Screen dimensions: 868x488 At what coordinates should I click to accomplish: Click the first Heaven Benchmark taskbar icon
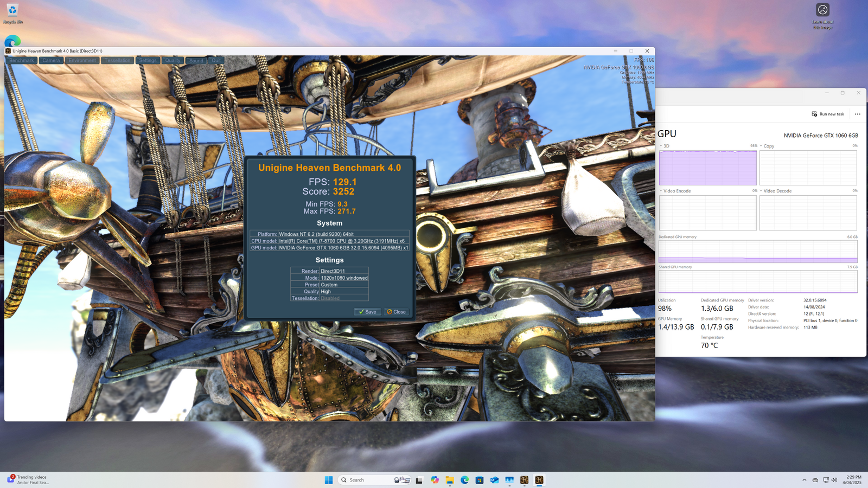pos(524,480)
